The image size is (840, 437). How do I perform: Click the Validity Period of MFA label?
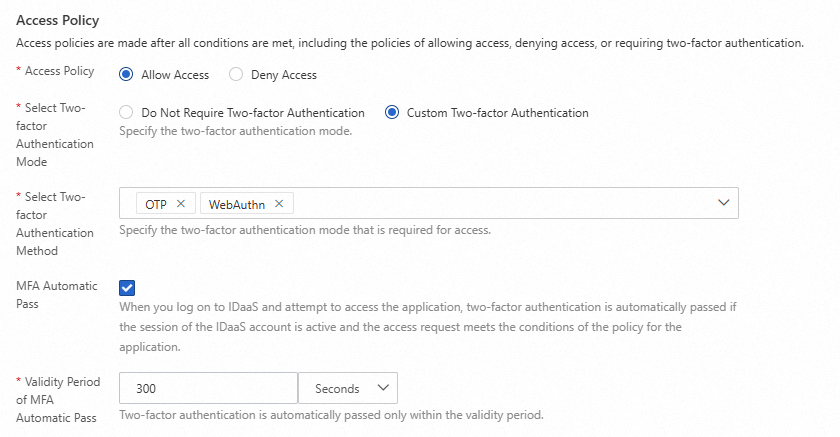coord(60,399)
